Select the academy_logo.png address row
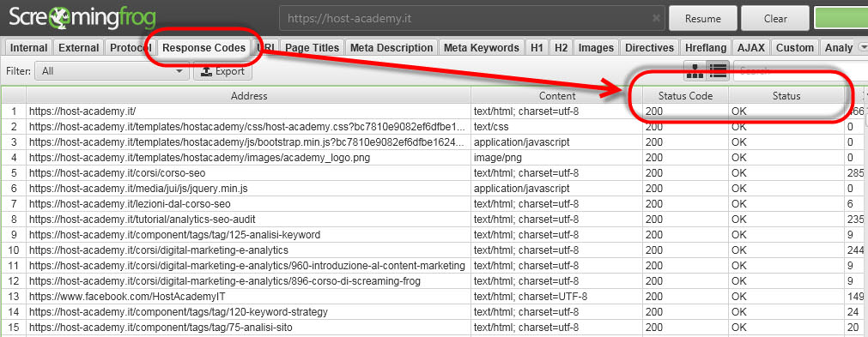The height and width of the screenshot is (337, 868). 249,158
